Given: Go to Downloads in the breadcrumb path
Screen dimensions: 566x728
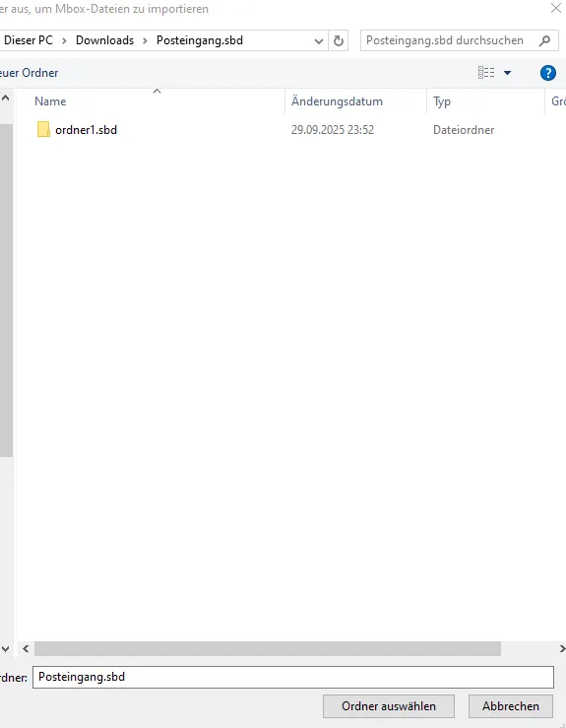Looking at the screenshot, I should [105, 40].
